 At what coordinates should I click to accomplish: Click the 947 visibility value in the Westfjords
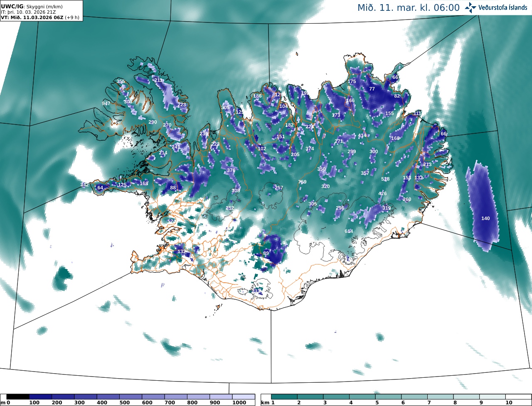click(x=106, y=103)
